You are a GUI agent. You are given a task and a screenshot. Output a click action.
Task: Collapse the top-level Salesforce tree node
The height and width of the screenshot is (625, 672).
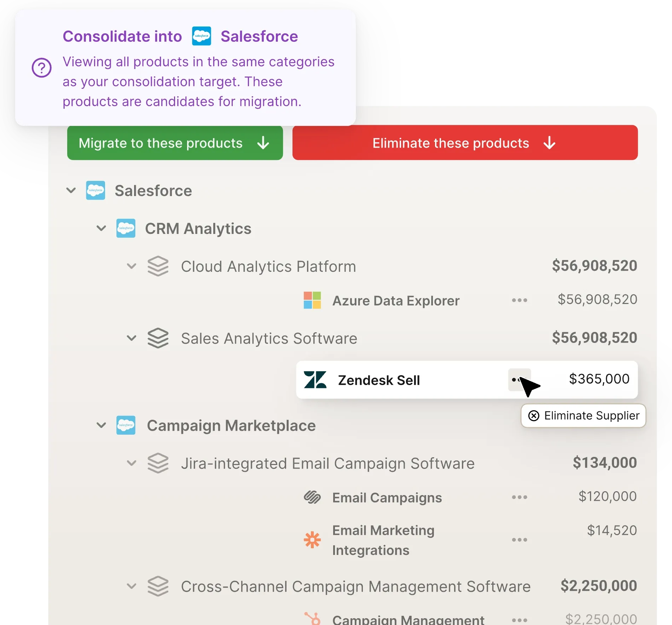[x=71, y=190]
